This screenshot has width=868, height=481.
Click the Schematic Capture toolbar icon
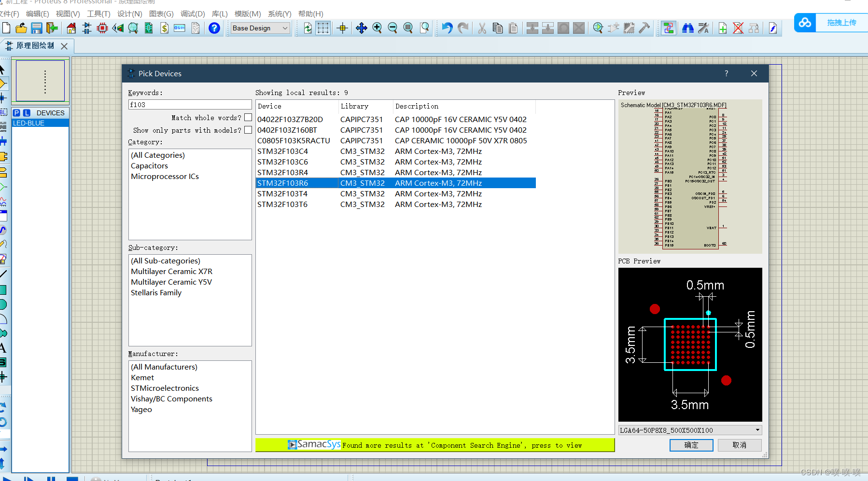point(87,28)
